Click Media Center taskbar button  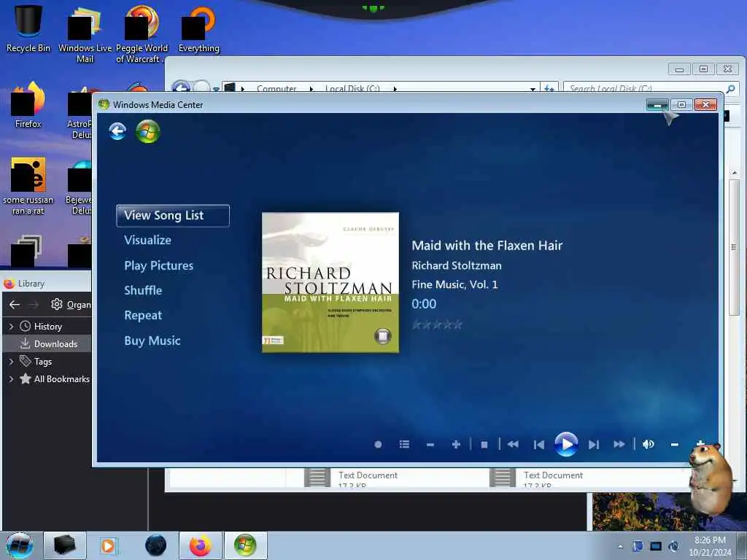[245, 545]
